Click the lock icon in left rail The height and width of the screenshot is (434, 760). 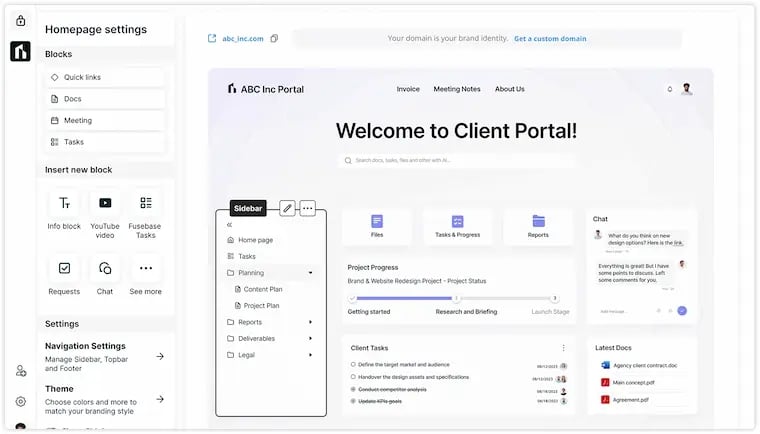click(x=20, y=21)
